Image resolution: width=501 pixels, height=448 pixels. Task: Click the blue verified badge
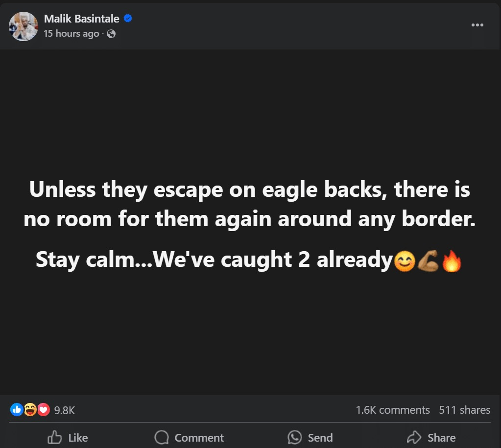coord(128,19)
